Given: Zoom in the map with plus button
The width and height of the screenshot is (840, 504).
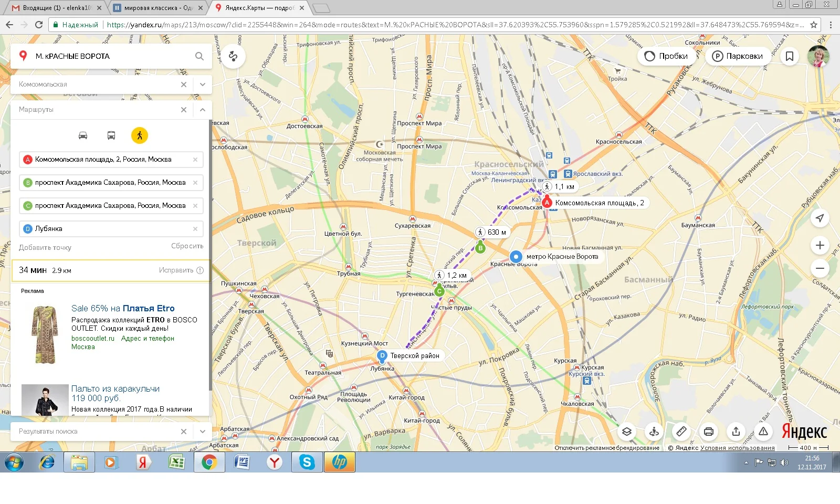Looking at the screenshot, I should (820, 245).
